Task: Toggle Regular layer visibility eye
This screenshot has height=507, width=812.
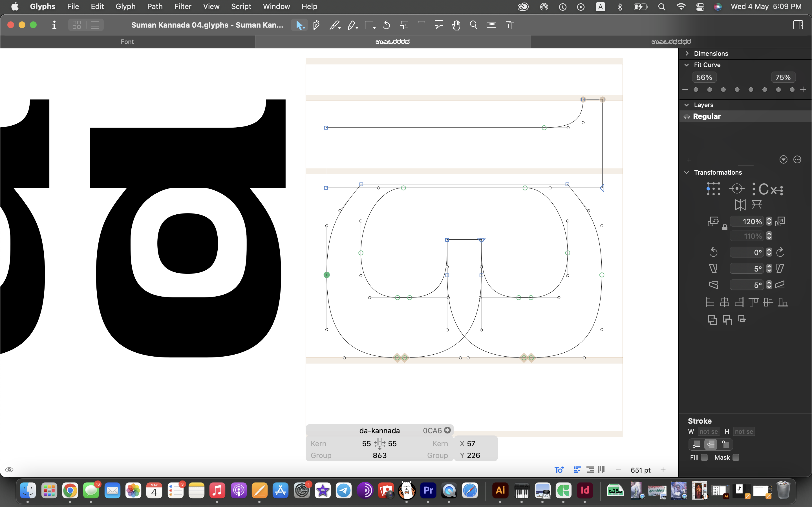Action: click(687, 116)
